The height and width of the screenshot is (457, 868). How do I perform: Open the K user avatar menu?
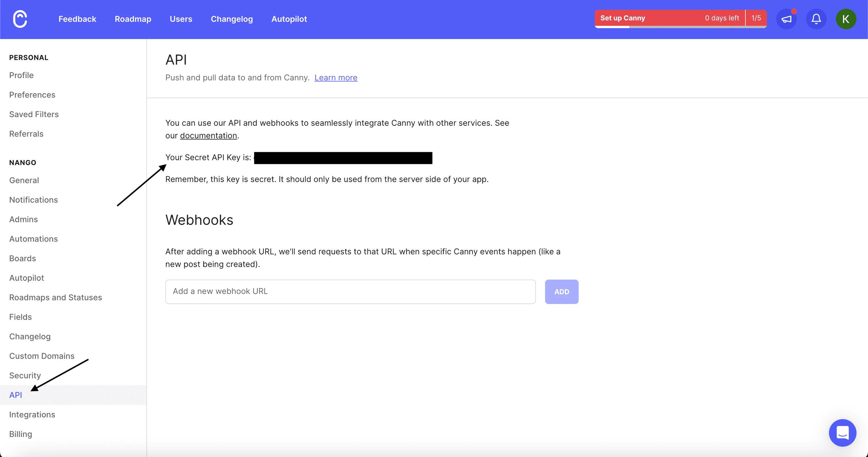pos(845,19)
